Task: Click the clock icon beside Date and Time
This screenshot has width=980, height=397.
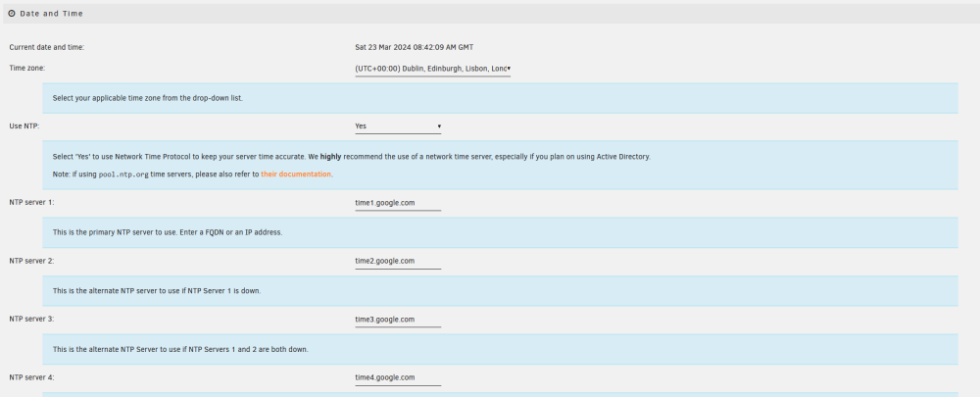Action: [x=12, y=13]
